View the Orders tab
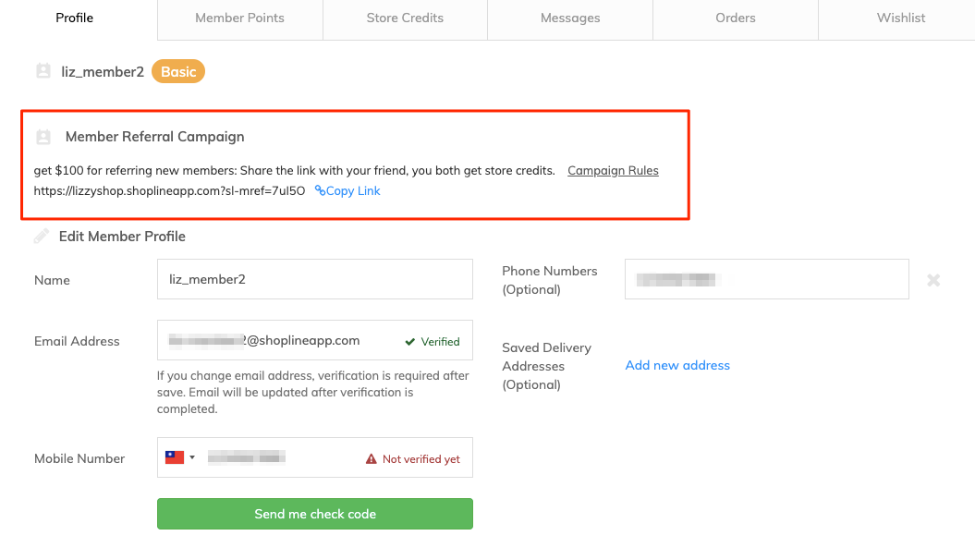The width and height of the screenshot is (975, 560). click(735, 18)
